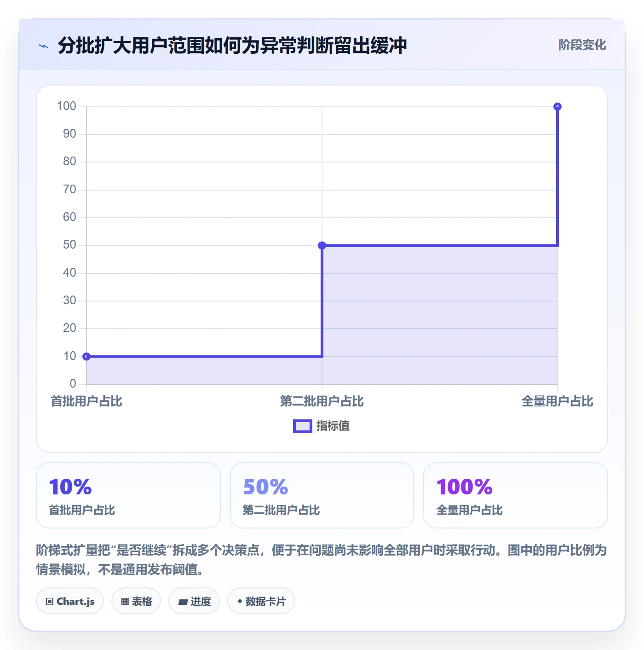Click the chart data point at value 100

[x=558, y=107]
